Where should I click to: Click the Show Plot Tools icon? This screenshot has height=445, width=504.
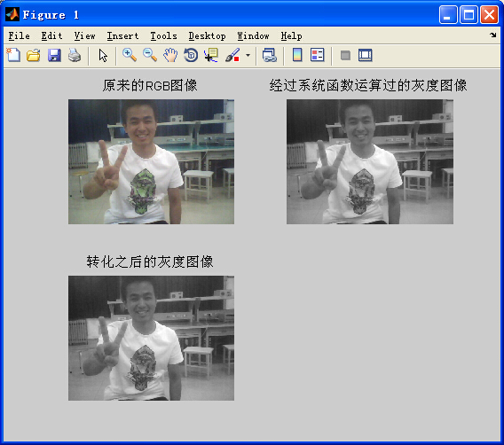pos(366,55)
